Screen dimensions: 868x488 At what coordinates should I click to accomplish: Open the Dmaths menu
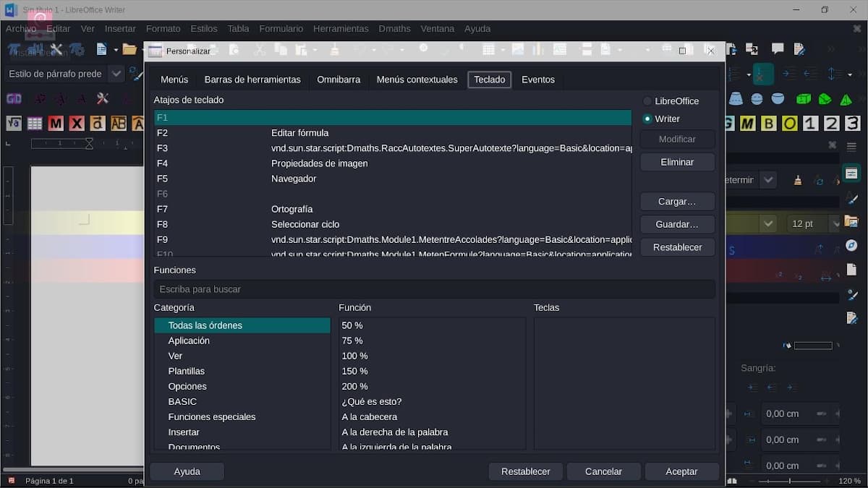[394, 29]
